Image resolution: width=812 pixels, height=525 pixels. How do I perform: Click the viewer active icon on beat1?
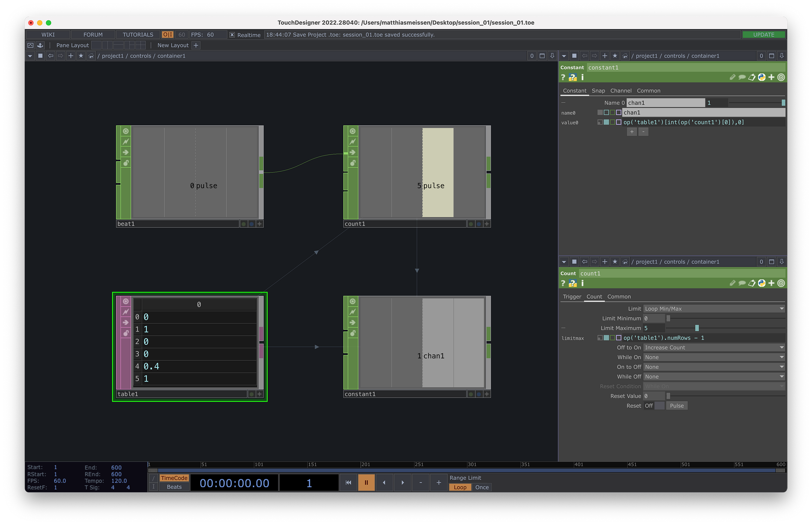[x=126, y=131]
